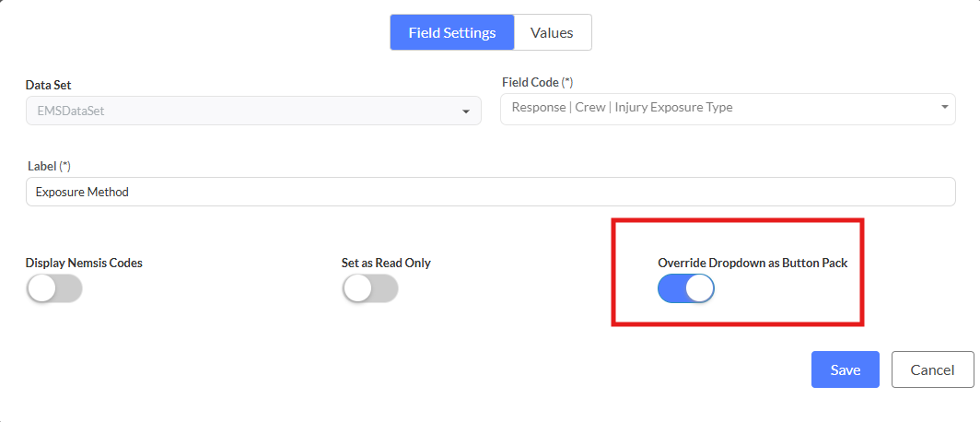
Task: Click the Cancel button
Action: (931, 369)
